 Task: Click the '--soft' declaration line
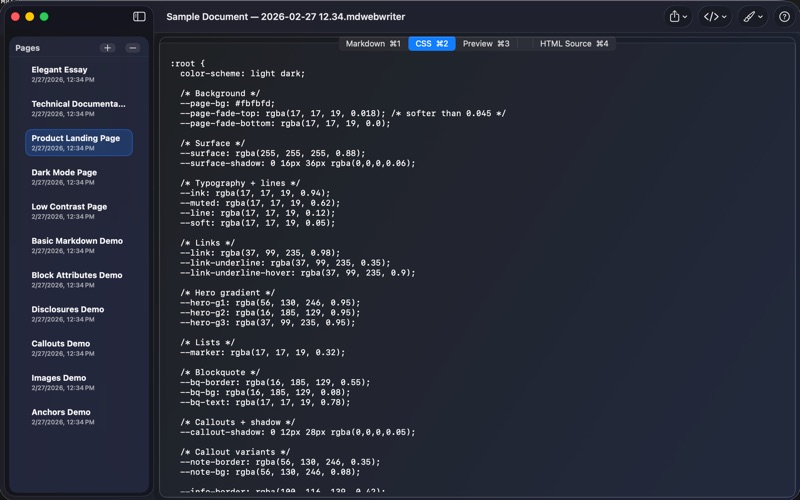(258, 223)
